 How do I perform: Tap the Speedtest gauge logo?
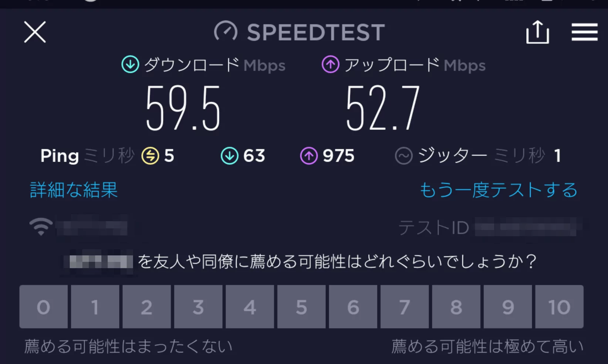(x=226, y=32)
